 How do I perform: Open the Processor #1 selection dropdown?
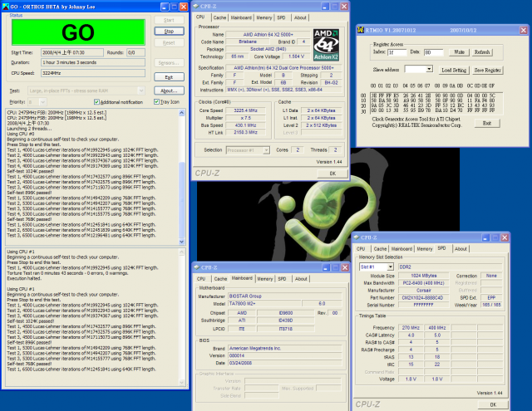(x=266, y=150)
